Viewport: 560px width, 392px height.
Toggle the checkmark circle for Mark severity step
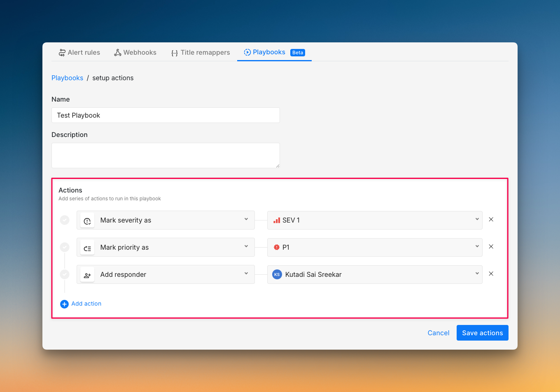coord(65,220)
